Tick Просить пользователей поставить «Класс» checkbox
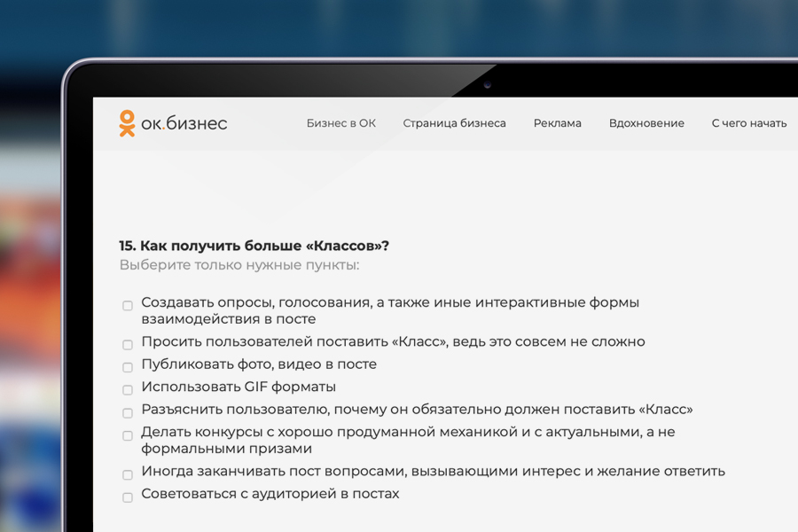The width and height of the screenshot is (798, 532). point(128,345)
